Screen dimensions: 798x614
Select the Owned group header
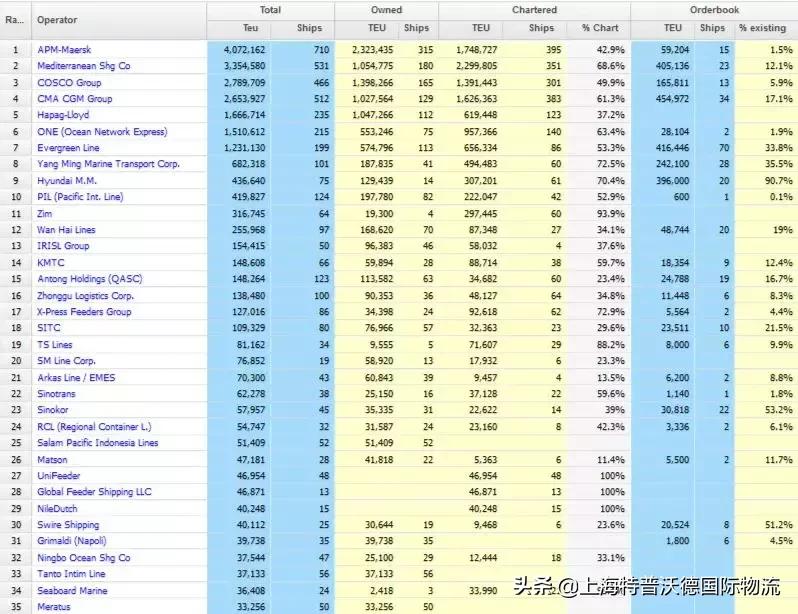coord(387,10)
